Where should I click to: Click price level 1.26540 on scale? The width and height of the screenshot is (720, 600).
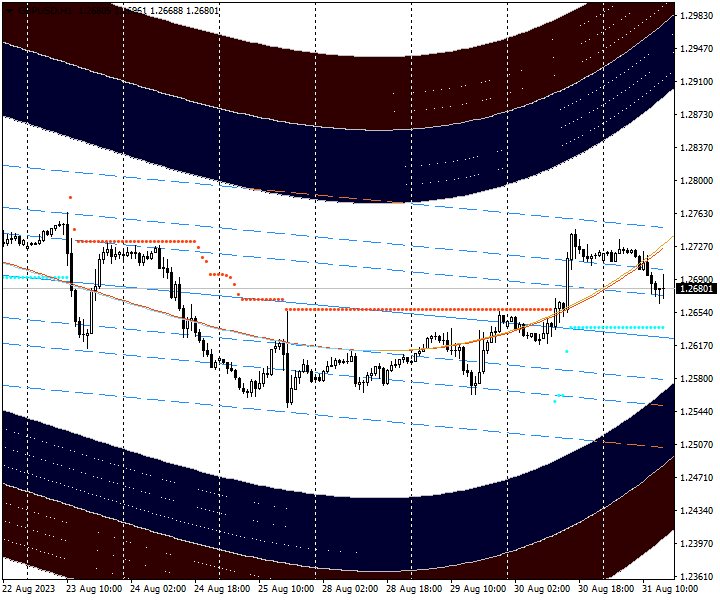[x=697, y=313]
